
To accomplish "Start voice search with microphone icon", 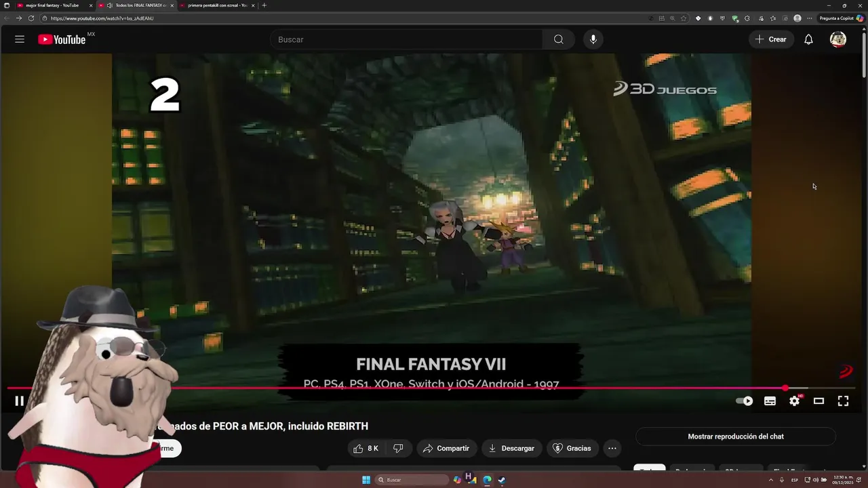I will (x=593, y=39).
